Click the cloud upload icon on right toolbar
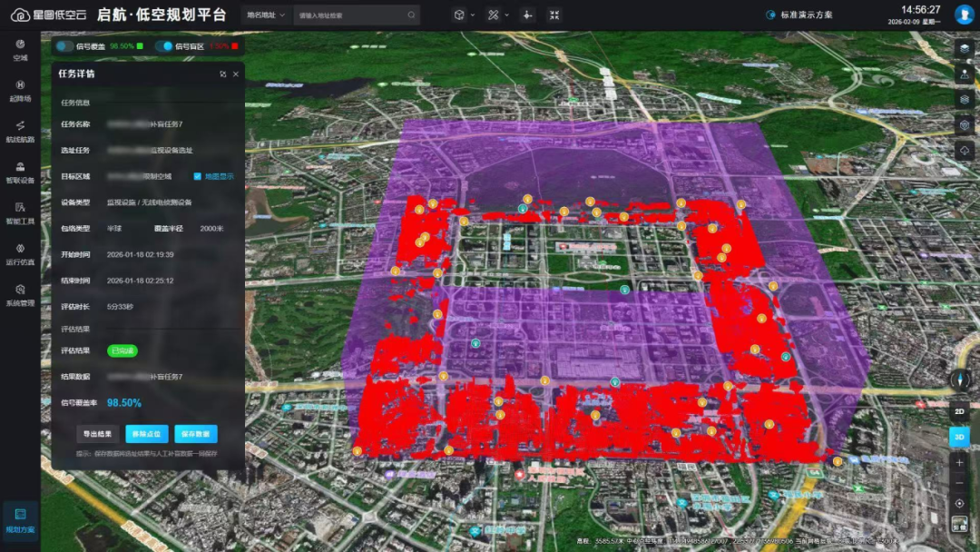980x552 pixels. click(x=965, y=150)
